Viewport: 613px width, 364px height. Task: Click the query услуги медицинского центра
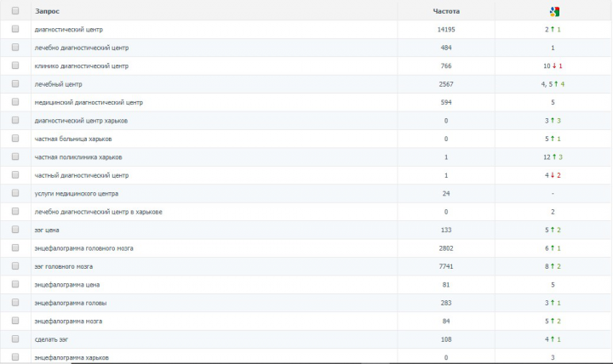pyautogui.click(x=77, y=194)
